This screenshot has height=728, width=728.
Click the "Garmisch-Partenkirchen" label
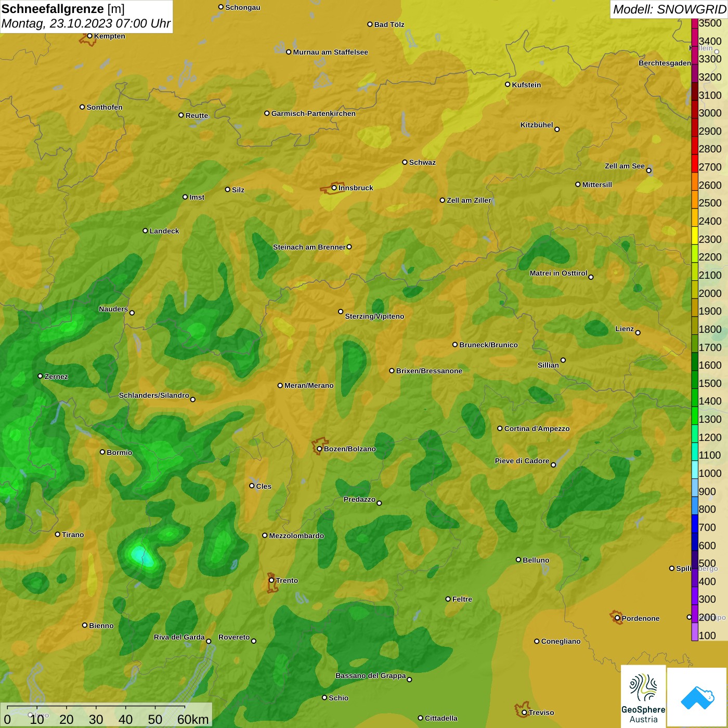(x=314, y=113)
